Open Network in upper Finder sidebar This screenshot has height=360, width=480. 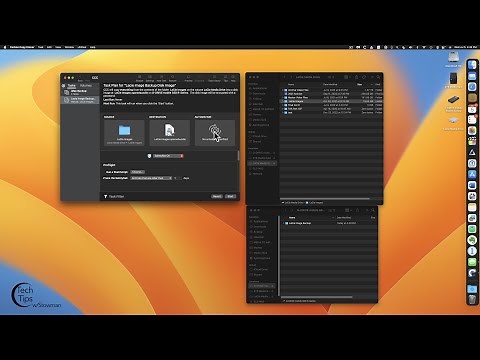257,174
